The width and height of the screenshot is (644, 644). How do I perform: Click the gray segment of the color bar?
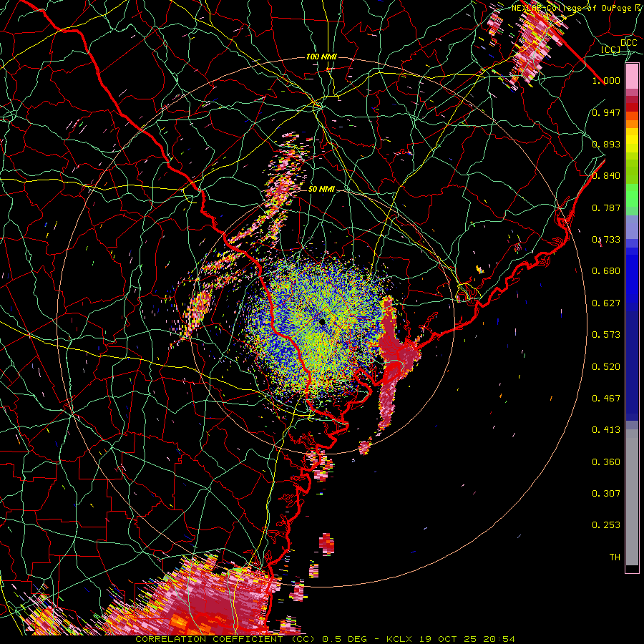tap(632, 497)
